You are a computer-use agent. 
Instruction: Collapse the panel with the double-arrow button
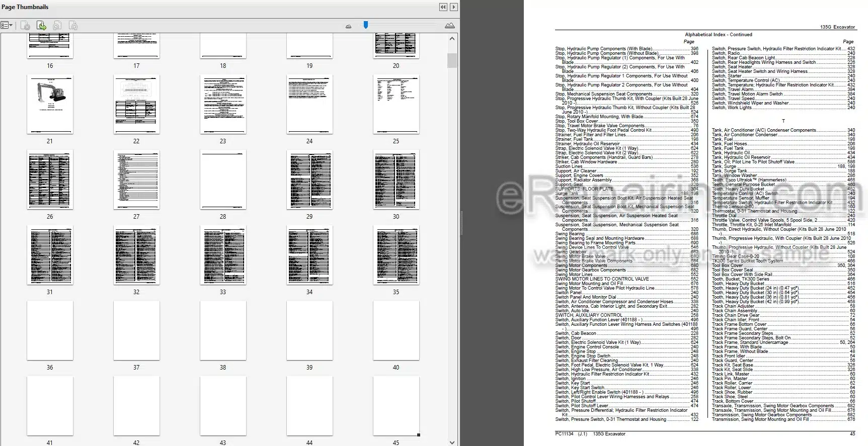[x=443, y=7]
